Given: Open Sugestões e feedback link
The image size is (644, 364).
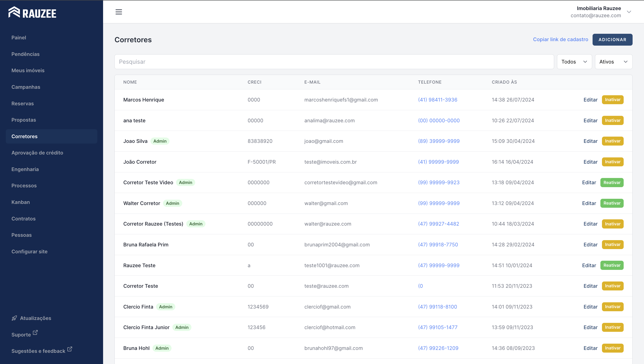Looking at the screenshot, I should pyautogui.click(x=38, y=351).
